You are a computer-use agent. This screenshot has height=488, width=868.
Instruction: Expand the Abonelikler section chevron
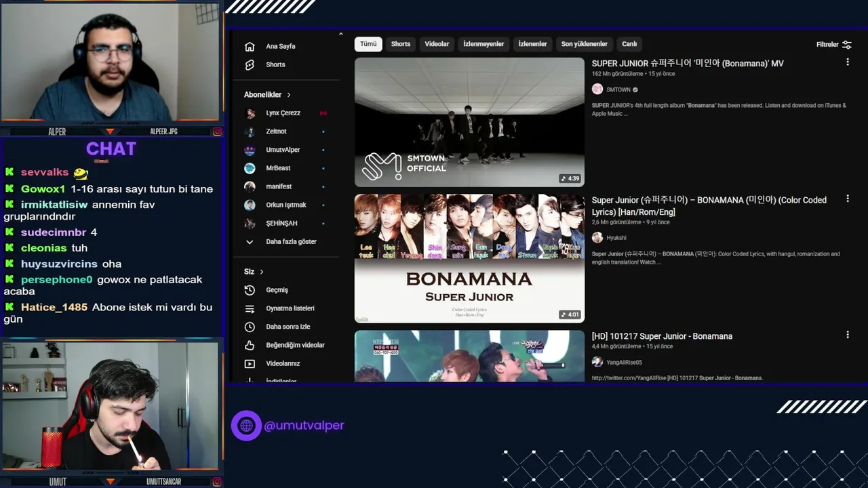(289, 95)
